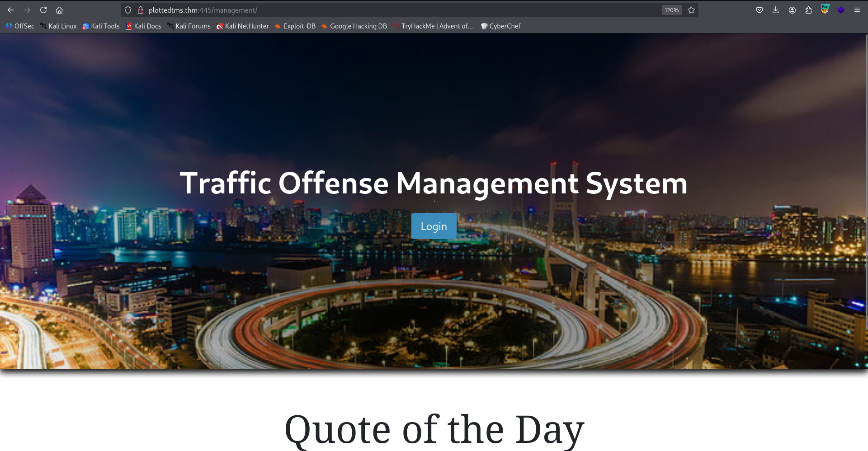Open the application hamburger menu

857,10
